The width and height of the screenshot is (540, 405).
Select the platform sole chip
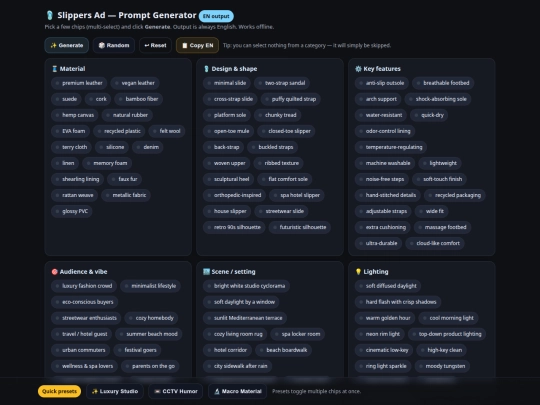pos(227,115)
